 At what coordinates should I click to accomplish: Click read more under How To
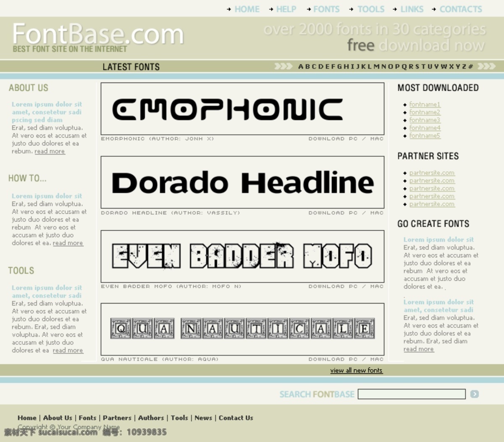click(x=68, y=243)
